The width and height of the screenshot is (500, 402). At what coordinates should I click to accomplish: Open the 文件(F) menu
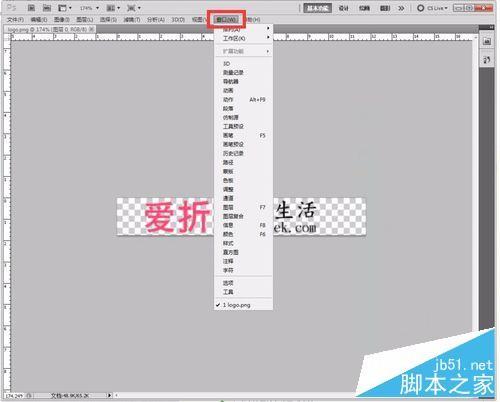[15, 20]
